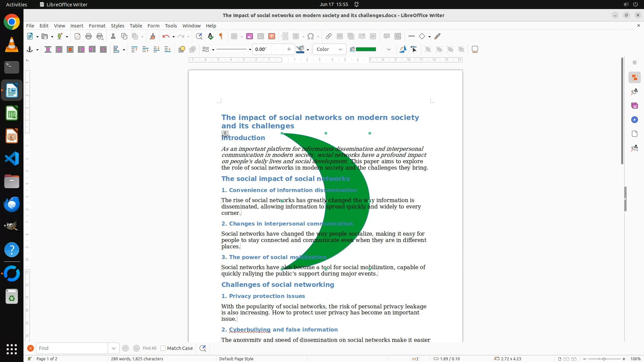Insert a text box from toolbar
The height and width of the screenshot is (362, 644).
point(272,37)
